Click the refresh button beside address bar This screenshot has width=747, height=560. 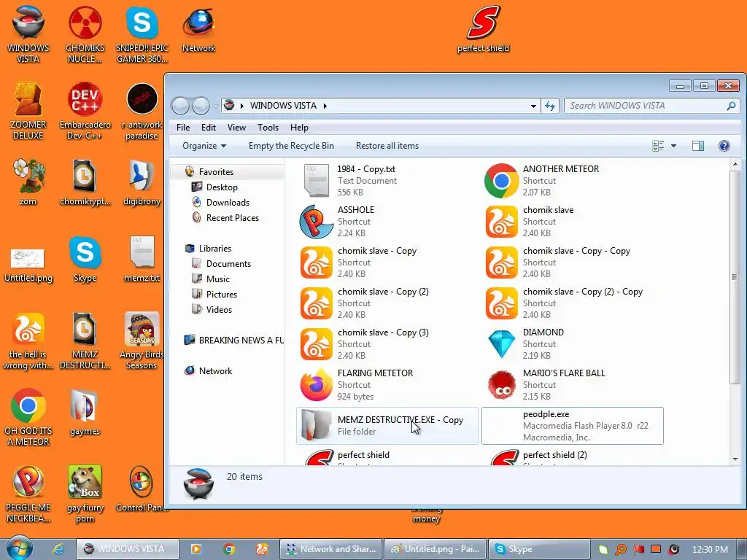pos(550,106)
